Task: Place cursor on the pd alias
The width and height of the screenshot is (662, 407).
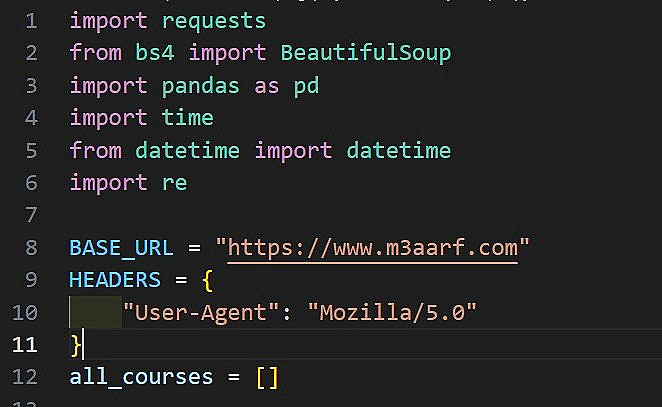Action: pos(306,85)
